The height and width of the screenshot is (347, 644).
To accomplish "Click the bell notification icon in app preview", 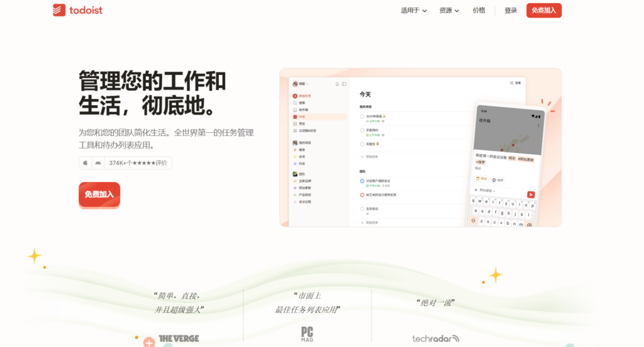I will (x=337, y=84).
